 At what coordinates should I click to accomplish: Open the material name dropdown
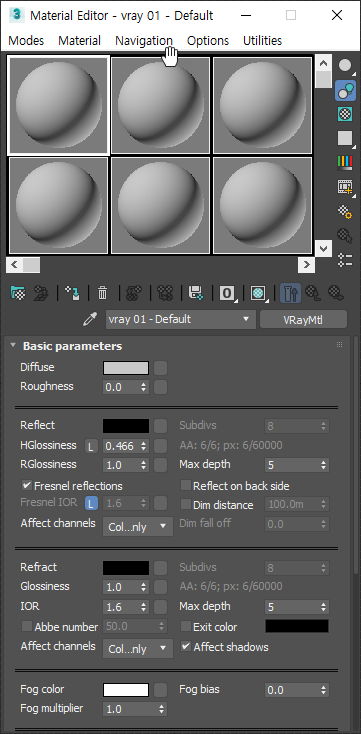180,319
